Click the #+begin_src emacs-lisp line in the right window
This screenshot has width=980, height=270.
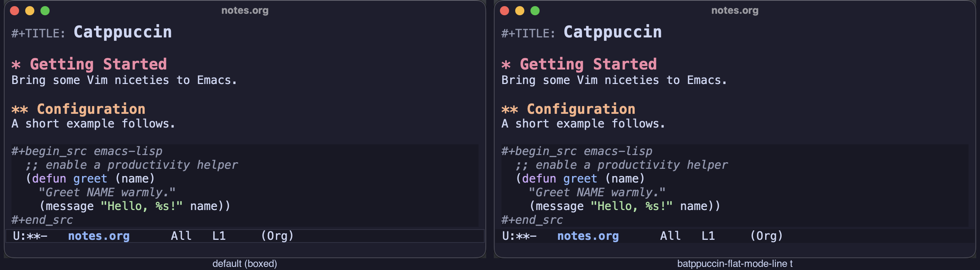click(x=577, y=151)
